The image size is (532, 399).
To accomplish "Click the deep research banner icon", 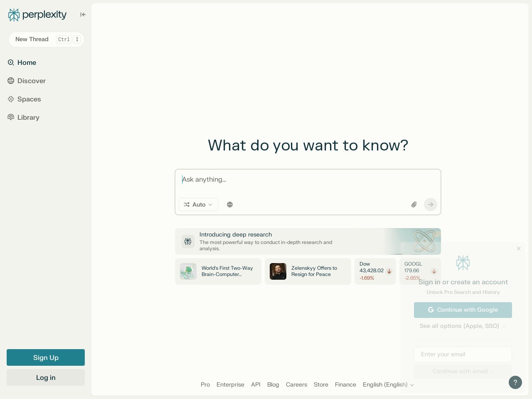I will [188, 241].
